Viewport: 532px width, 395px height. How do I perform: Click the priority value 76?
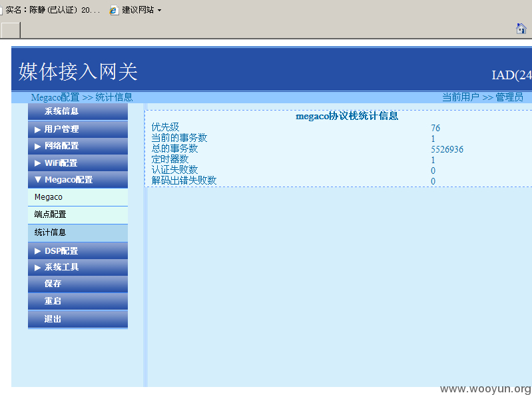point(435,129)
